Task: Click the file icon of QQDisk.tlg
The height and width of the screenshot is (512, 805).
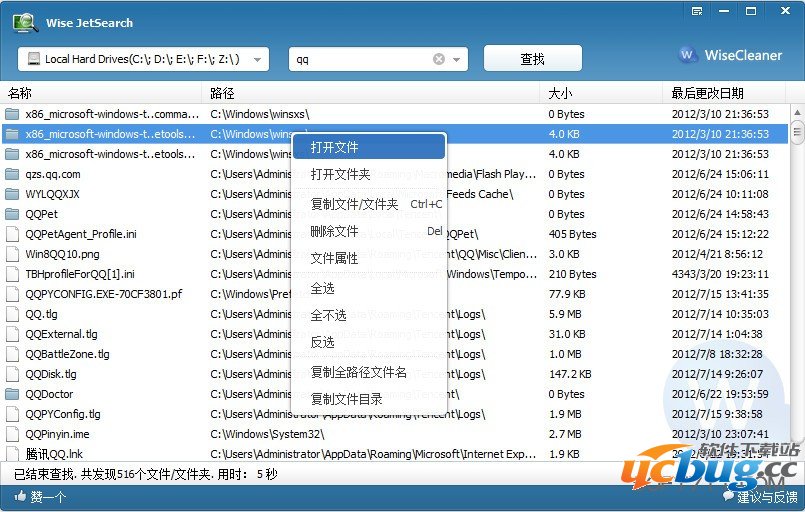Action: tap(12, 374)
